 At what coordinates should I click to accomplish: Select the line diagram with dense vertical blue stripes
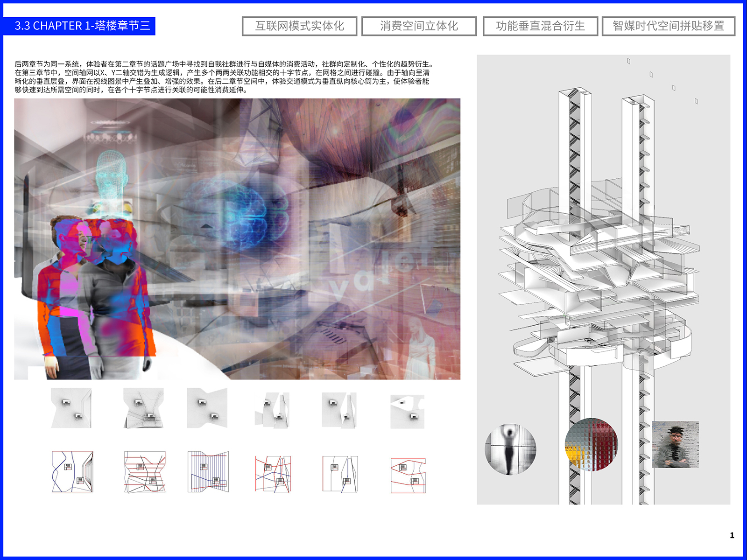tap(208, 471)
